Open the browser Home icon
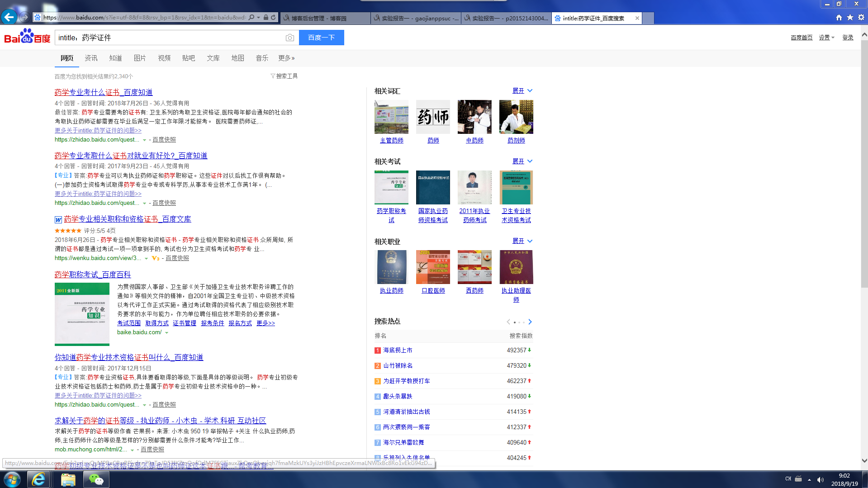This screenshot has width=868, height=488. tap(839, 18)
